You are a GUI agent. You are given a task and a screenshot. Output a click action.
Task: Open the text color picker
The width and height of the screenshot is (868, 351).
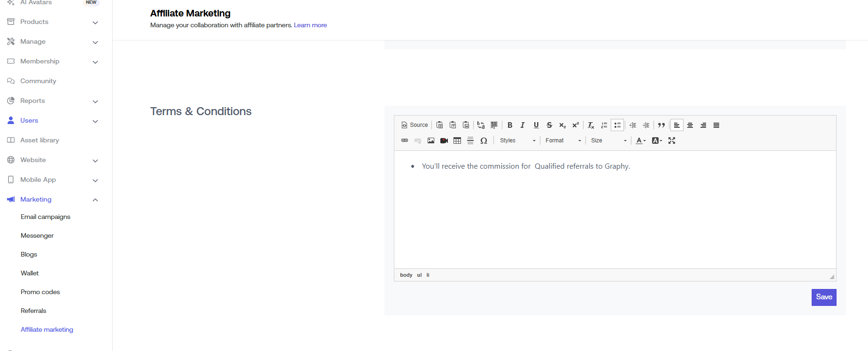click(x=640, y=140)
